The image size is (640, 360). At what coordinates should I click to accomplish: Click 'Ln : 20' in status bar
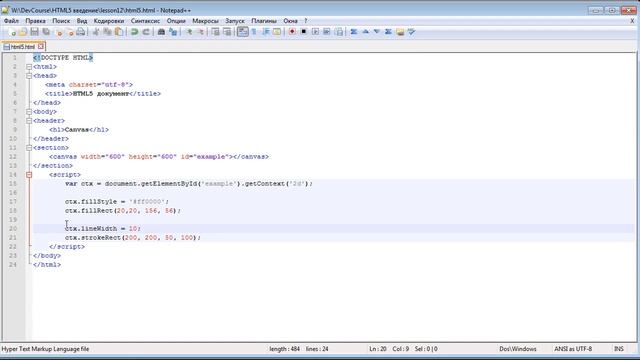coord(378,349)
